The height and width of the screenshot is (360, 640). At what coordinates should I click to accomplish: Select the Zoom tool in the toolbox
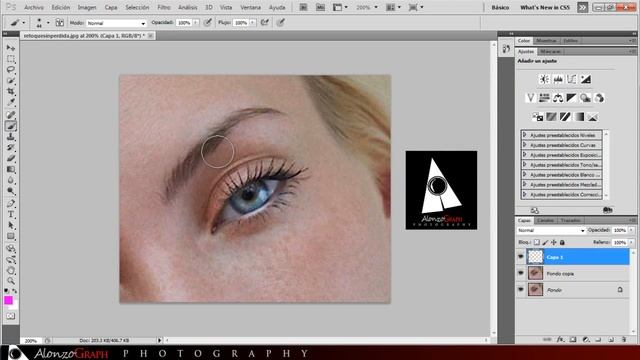point(11,281)
